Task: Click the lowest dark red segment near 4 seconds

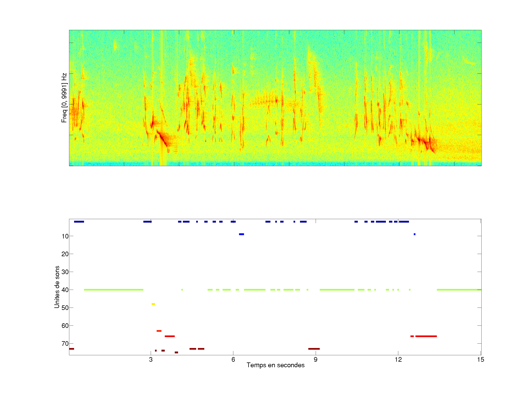Action: click(x=176, y=352)
